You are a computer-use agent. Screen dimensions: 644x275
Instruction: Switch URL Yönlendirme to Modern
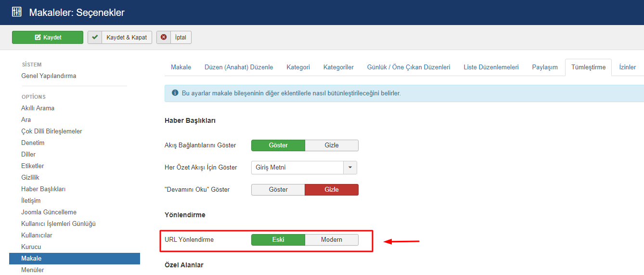(x=332, y=240)
